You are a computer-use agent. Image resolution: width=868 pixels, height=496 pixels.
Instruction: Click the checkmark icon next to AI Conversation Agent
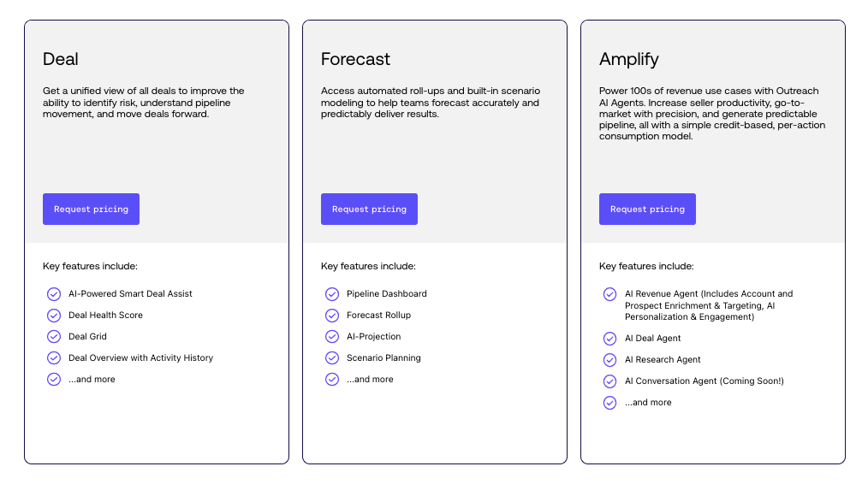tap(610, 381)
